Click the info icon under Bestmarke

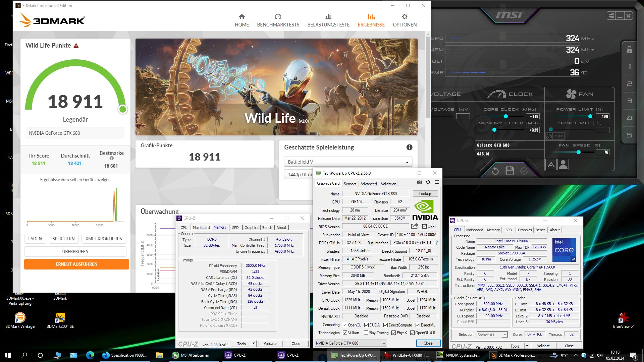click(112, 158)
